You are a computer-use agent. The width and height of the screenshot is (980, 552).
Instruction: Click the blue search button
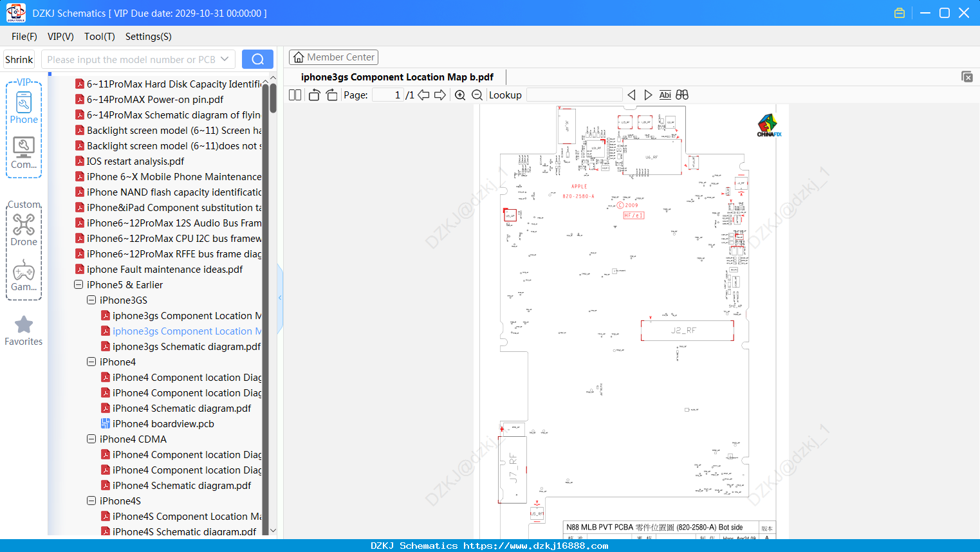pyautogui.click(x=257, y=59)
